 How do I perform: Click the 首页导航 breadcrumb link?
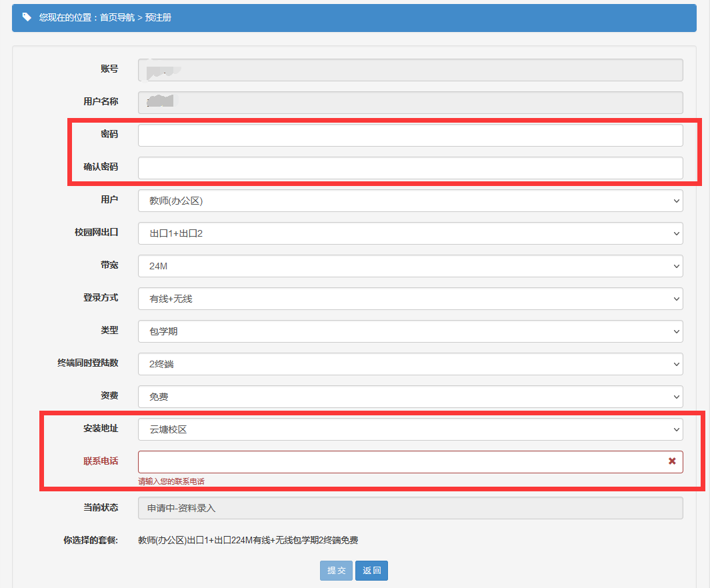(x=117, y=17)
